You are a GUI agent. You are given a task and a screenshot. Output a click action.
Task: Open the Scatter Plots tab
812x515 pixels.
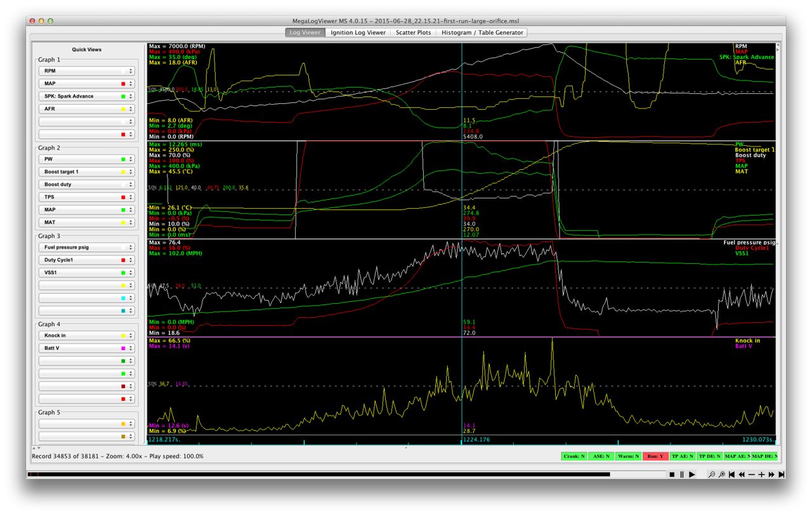413,32
